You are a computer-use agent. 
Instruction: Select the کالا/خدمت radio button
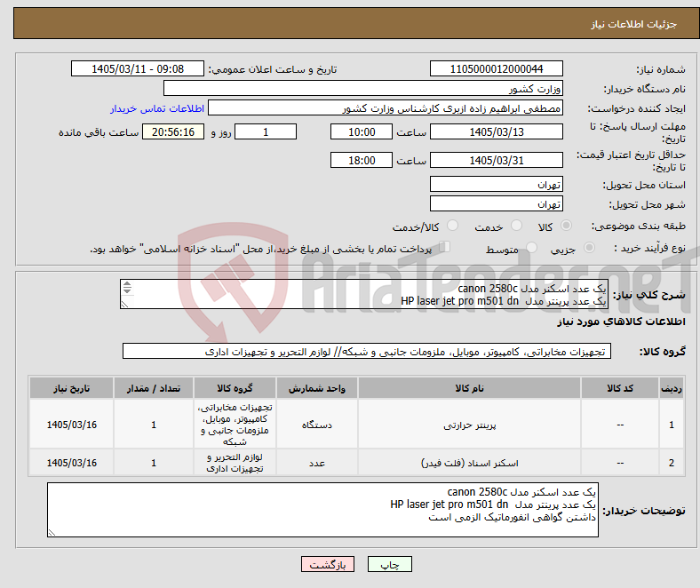[453, 226]
